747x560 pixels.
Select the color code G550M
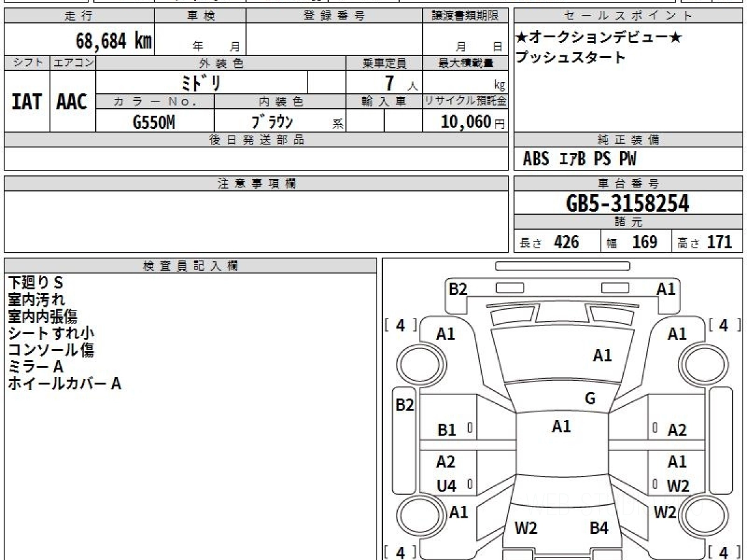click(154, 122)
